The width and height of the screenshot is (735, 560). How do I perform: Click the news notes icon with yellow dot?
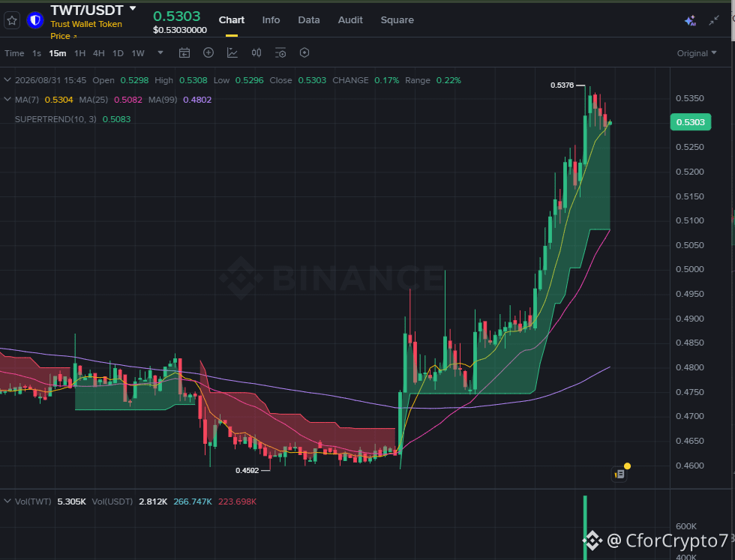[x=619, y=475]
